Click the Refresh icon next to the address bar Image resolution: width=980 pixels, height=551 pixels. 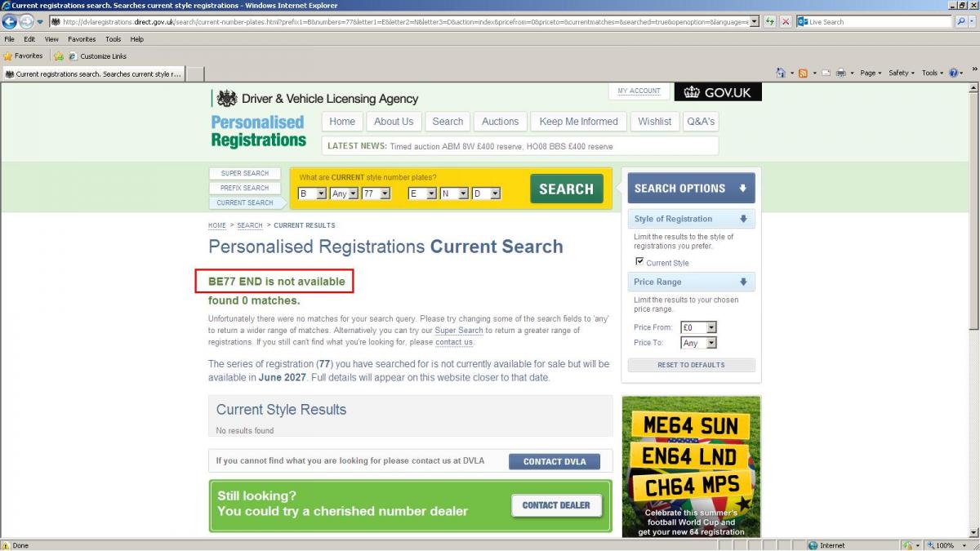[769, 21]
